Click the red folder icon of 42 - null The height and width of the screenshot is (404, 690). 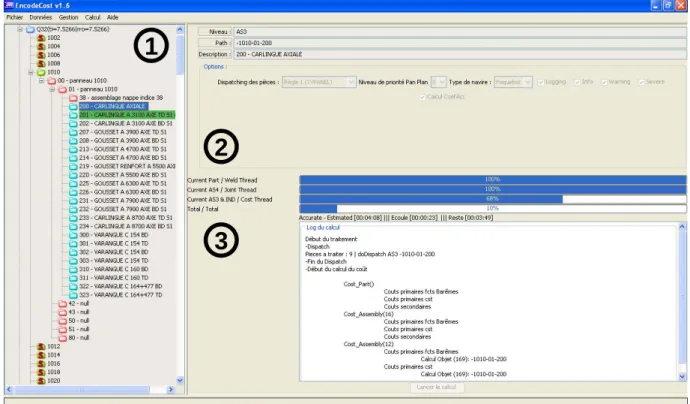62,304
